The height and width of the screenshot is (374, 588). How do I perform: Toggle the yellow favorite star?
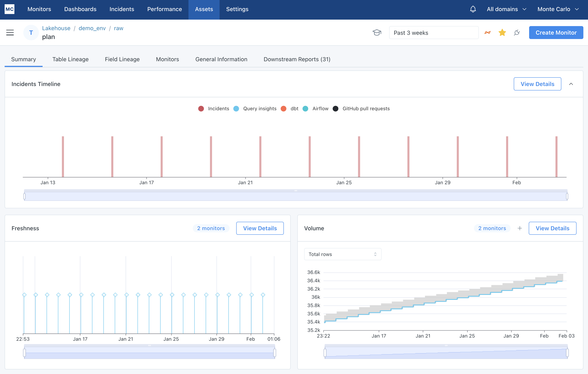click(x=502, y=32)
